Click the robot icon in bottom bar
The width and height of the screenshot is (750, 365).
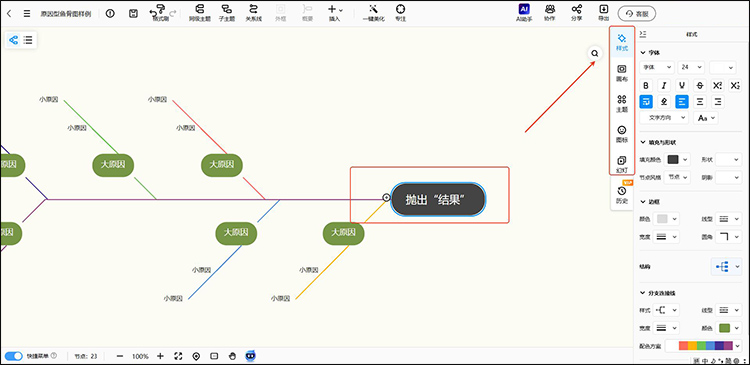tap(250, 355)
